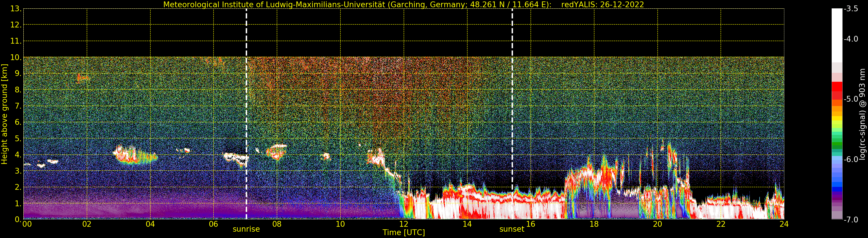Pick the dark blue segment of the colorbar
The image size is (868, 238).
point(837,189)
